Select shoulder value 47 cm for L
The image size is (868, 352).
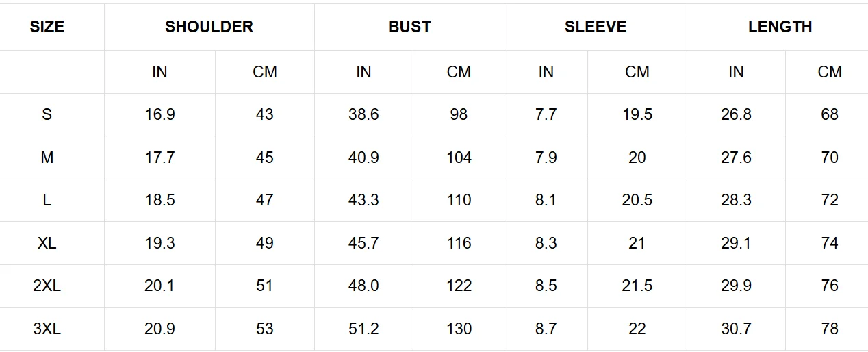click(264, 200)
